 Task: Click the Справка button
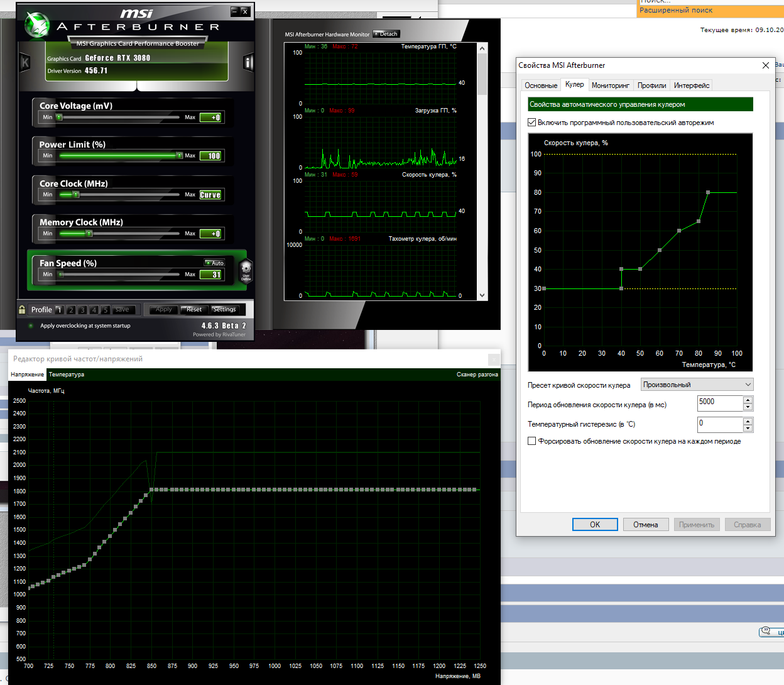tap(748, 525)
